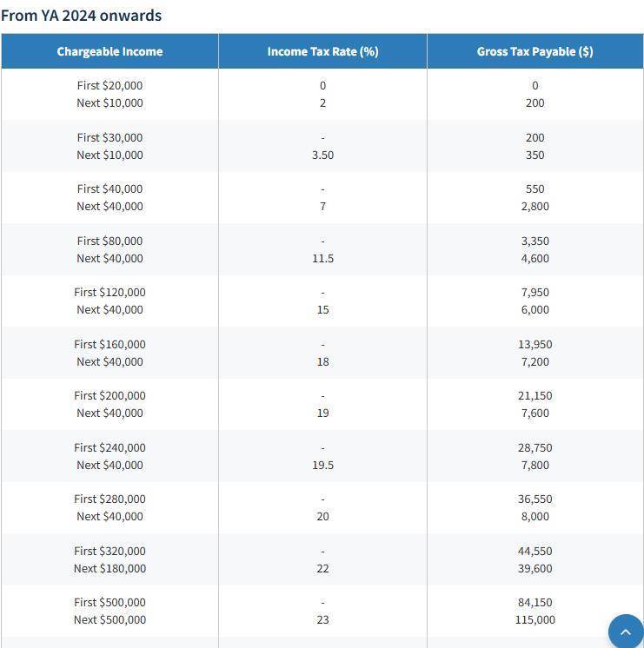Click the Chargeable Income column header
The height and width of the screenshot is (648, 644).
[110, 51]
